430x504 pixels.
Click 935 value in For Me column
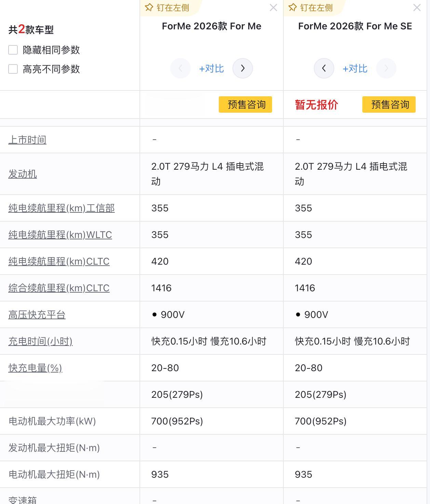point(160,474)
